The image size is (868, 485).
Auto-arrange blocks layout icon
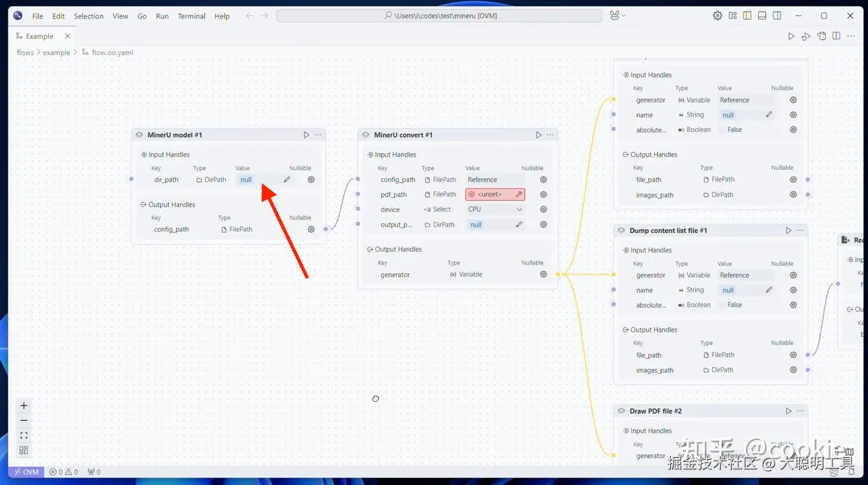[24, 450]
